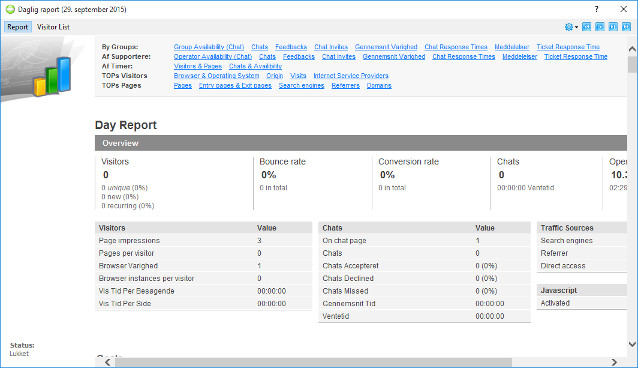Click the horizontal scrollbar left arrow
The height and width of the screenshot is (368, 638).
(x=107, y=362)
